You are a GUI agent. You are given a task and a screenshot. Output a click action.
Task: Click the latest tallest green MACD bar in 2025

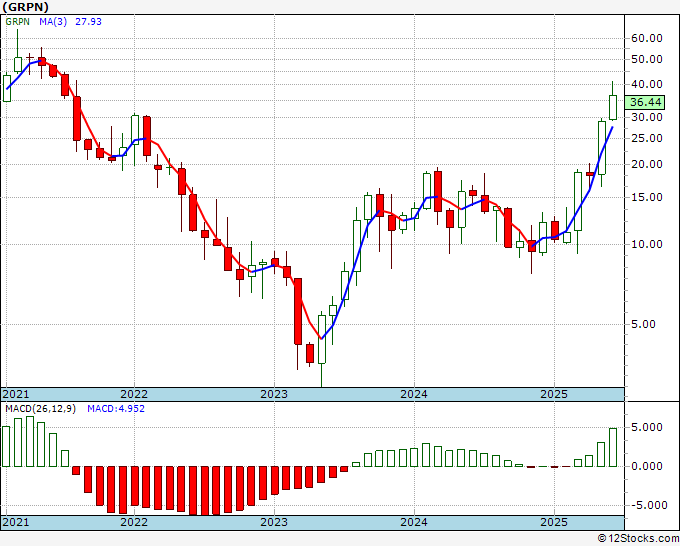613,447
